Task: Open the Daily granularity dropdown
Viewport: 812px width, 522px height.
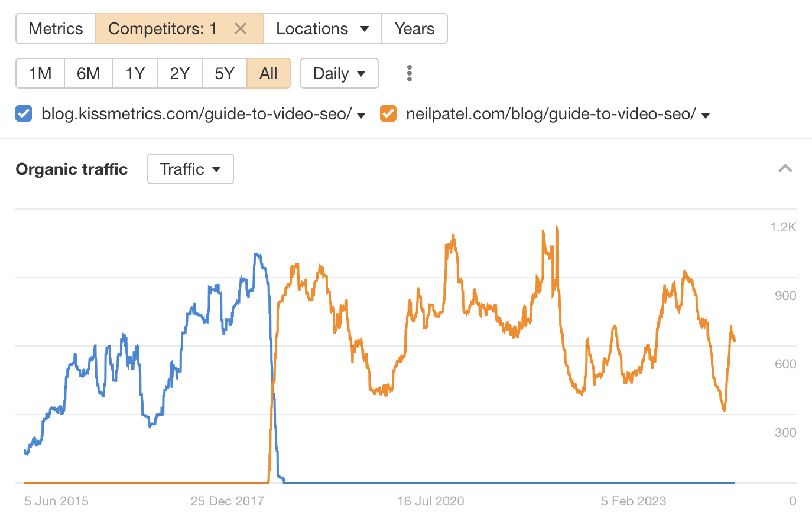Action: (339, 73)
